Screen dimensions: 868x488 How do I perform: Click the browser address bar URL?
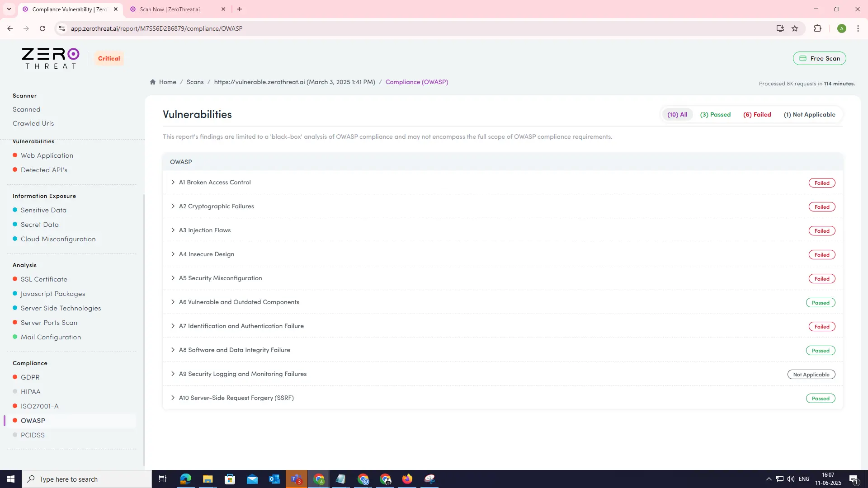156,28
